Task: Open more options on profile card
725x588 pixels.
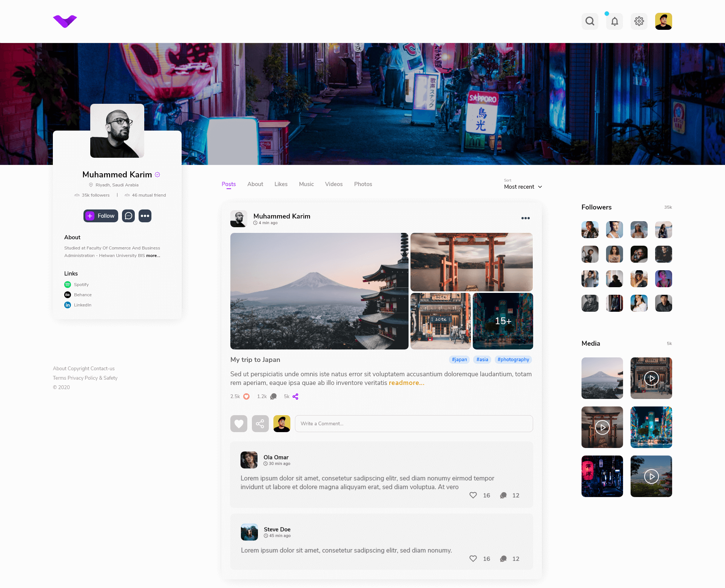Action: [145, 216]
